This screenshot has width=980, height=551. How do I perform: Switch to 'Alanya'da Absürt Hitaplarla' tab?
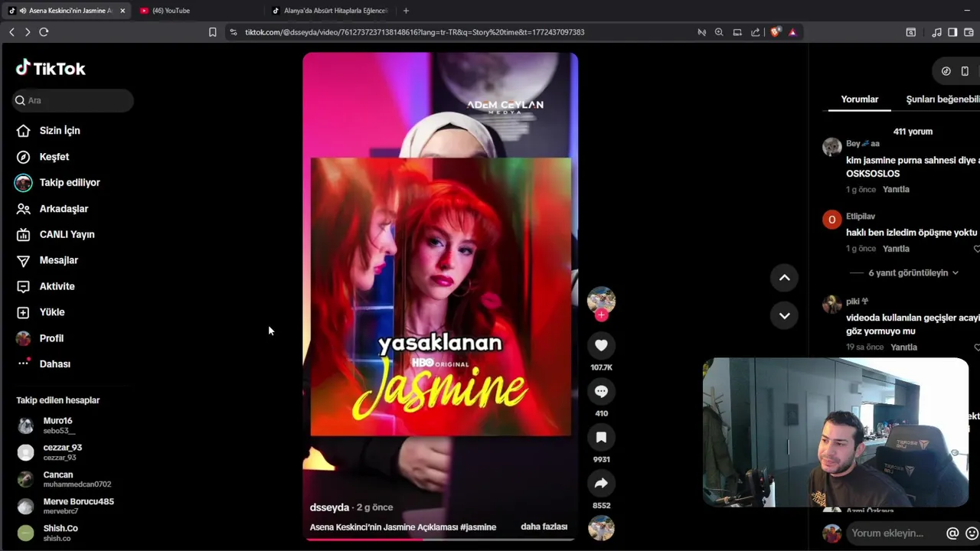(330, 11)
